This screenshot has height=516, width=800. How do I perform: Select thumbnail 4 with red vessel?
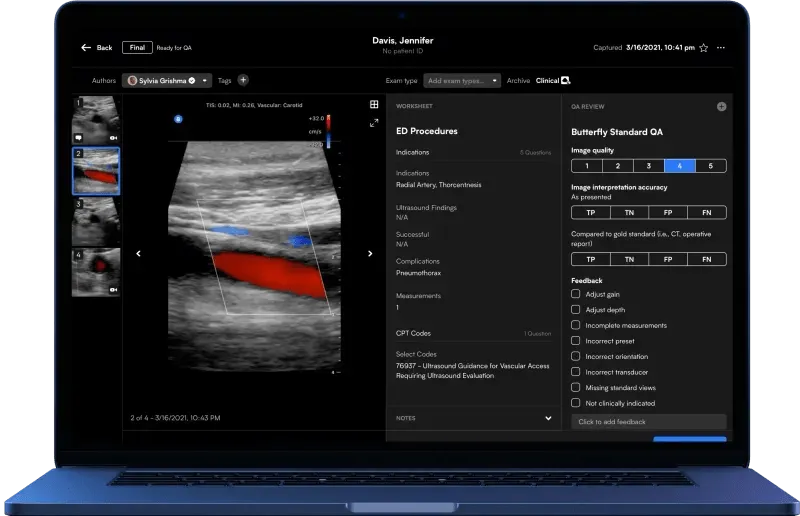(96, 272)
